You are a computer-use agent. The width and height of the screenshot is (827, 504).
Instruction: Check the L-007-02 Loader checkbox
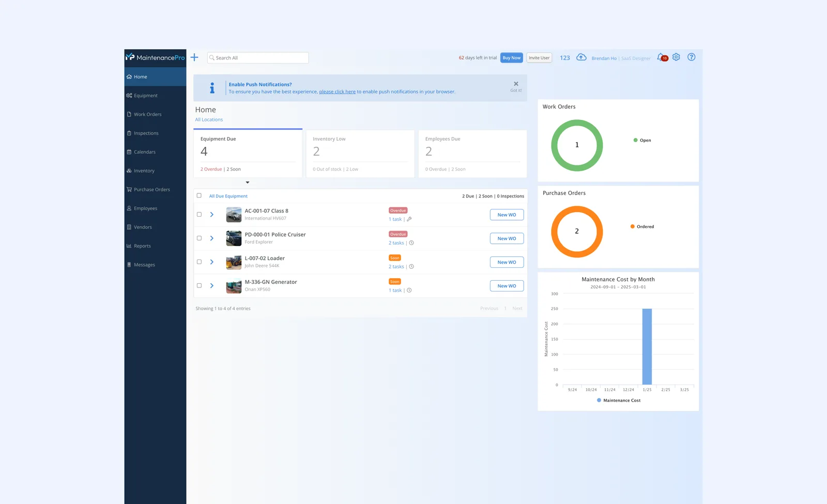(x=199, y=262)
